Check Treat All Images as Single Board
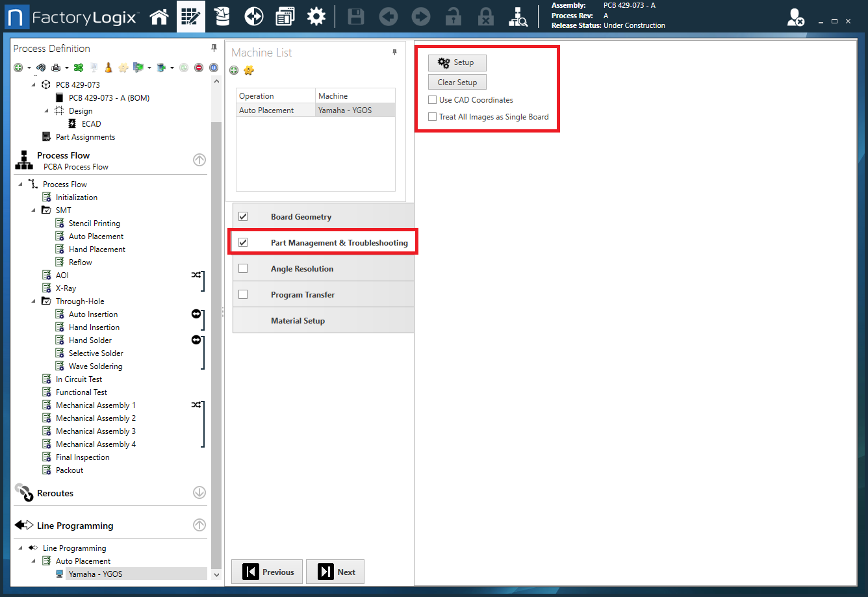868x597 pixels. (433, 117)
